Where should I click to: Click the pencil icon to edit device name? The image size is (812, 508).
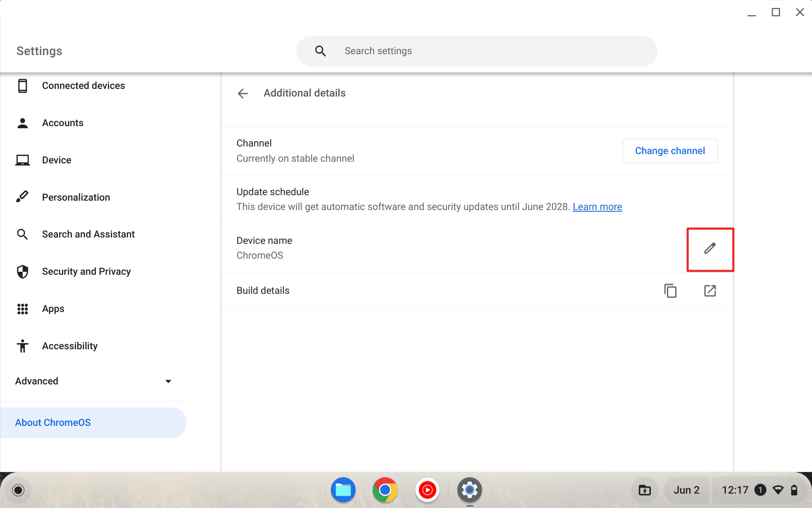click(x=710, y=248)
